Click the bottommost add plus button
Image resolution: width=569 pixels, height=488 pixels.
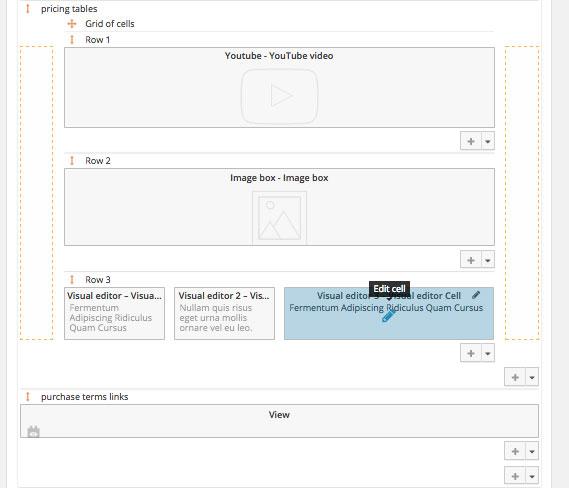pyautogui.click(x=515, y=476)
